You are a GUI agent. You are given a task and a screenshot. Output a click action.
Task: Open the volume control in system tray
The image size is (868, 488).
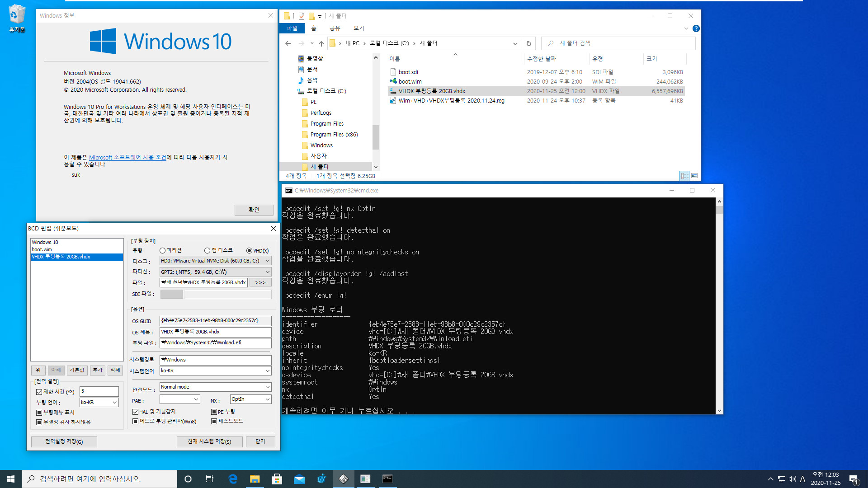pyautogui.click(x=792, y=479)
